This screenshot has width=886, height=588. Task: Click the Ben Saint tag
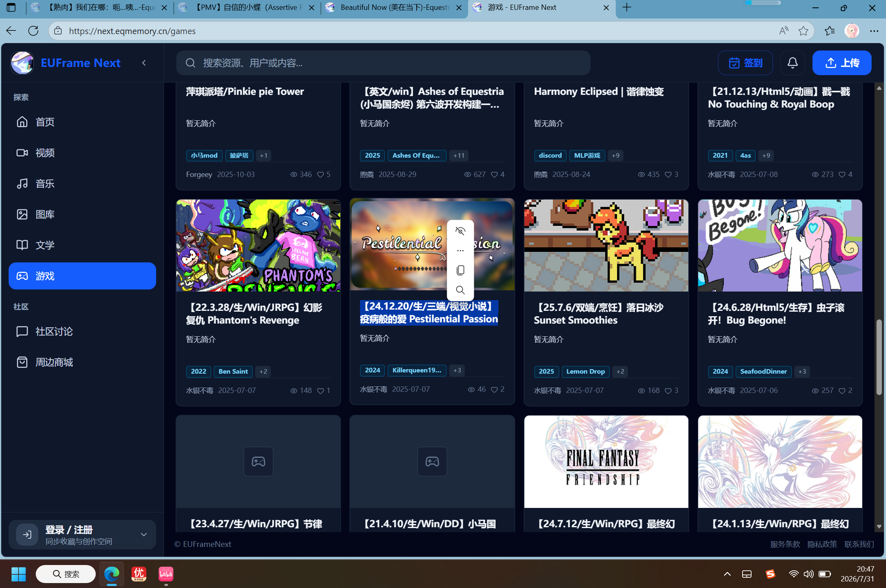pos(233,372)
